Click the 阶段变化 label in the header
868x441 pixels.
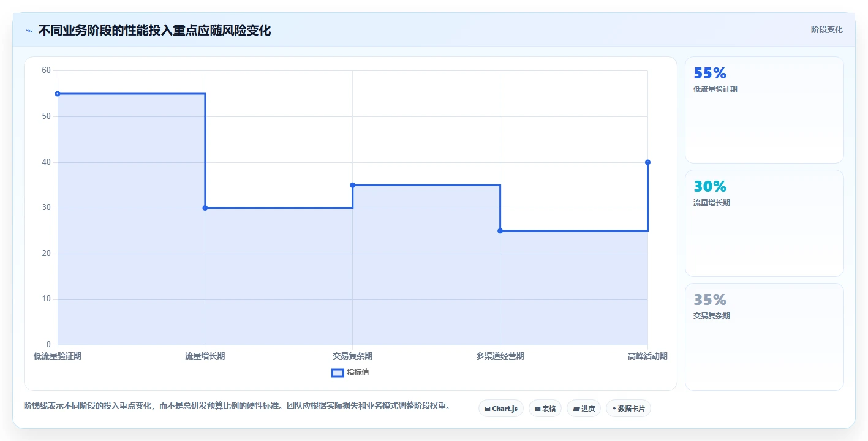(826, 29)
